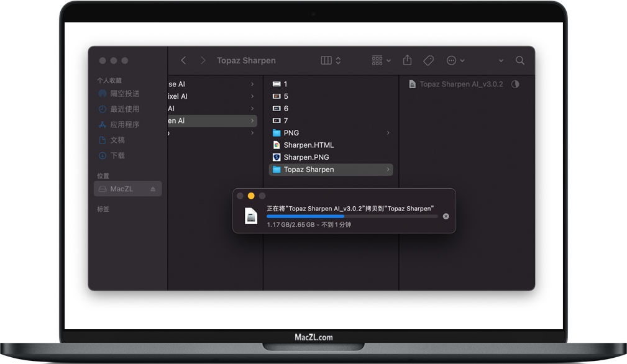Click the back navigation arrow
Viewport: 627px width, 364px height.
(x=183, y=60)
